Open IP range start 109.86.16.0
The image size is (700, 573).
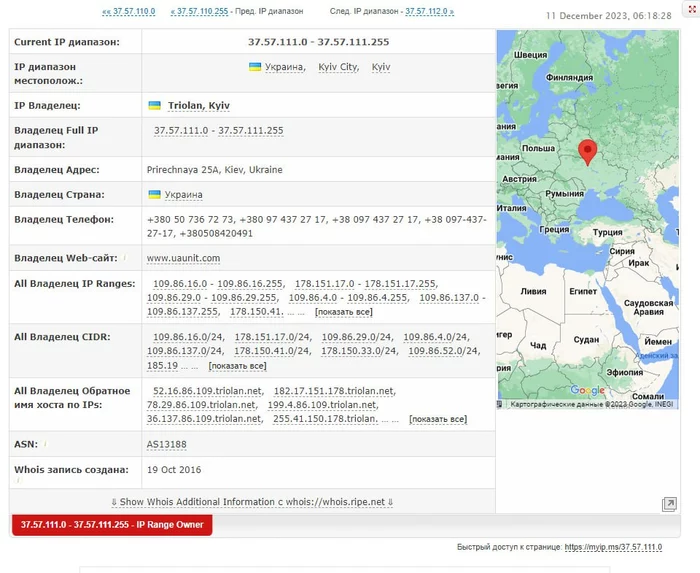pyautogui.click(x=180, y=284)
